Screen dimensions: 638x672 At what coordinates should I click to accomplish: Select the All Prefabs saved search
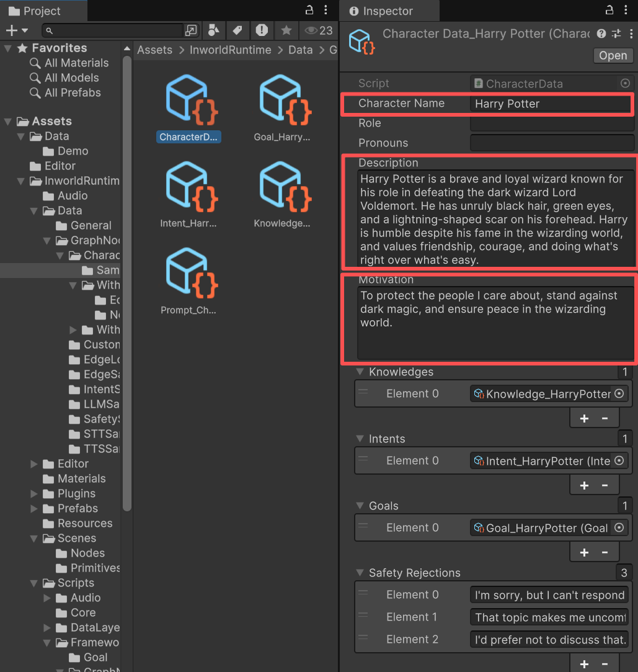pos(73,93)
